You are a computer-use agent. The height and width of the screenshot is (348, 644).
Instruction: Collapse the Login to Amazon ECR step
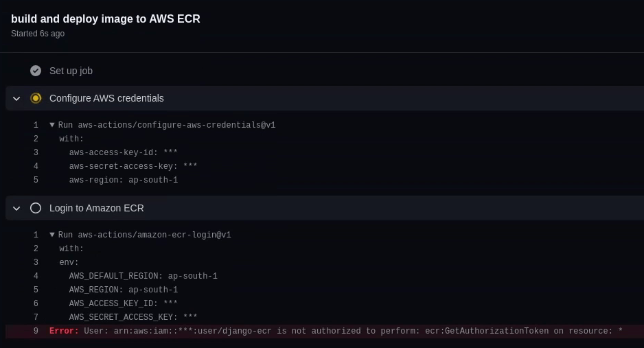point(16,209)
